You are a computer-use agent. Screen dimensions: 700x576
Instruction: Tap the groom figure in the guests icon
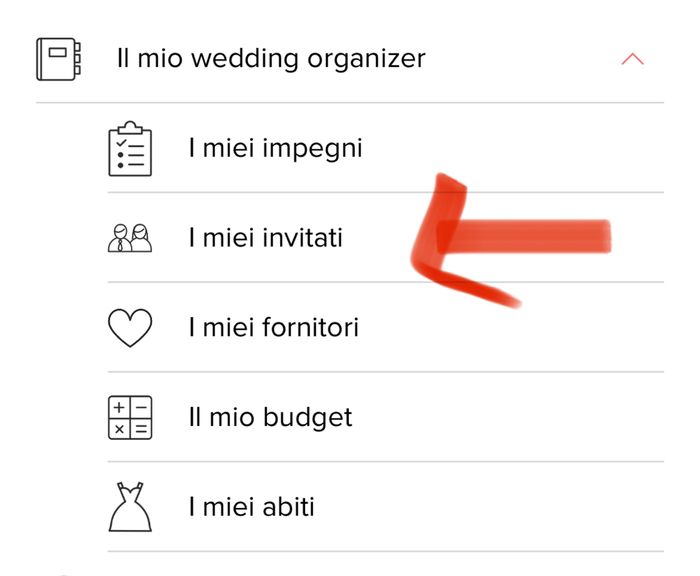click(119, 239)
